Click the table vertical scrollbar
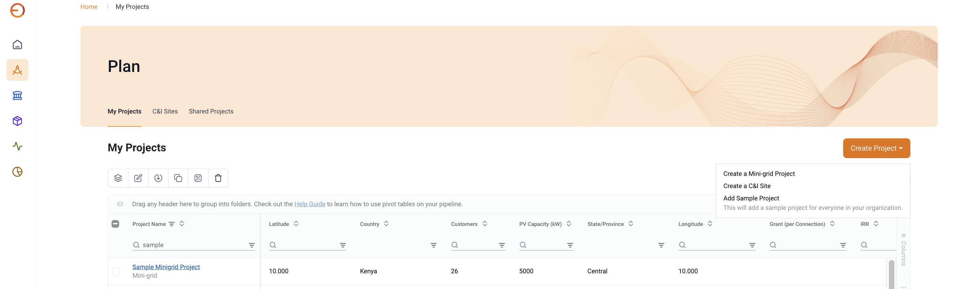 891,274
